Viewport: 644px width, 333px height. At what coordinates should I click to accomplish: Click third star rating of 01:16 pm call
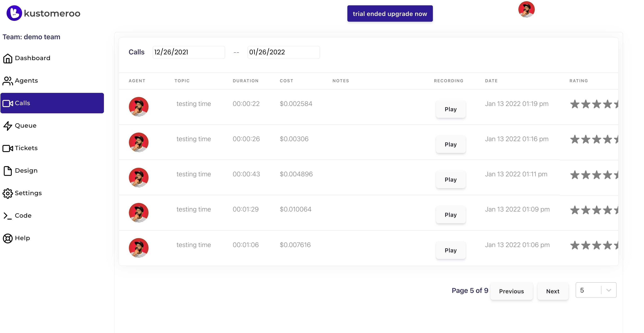[597, 139]
